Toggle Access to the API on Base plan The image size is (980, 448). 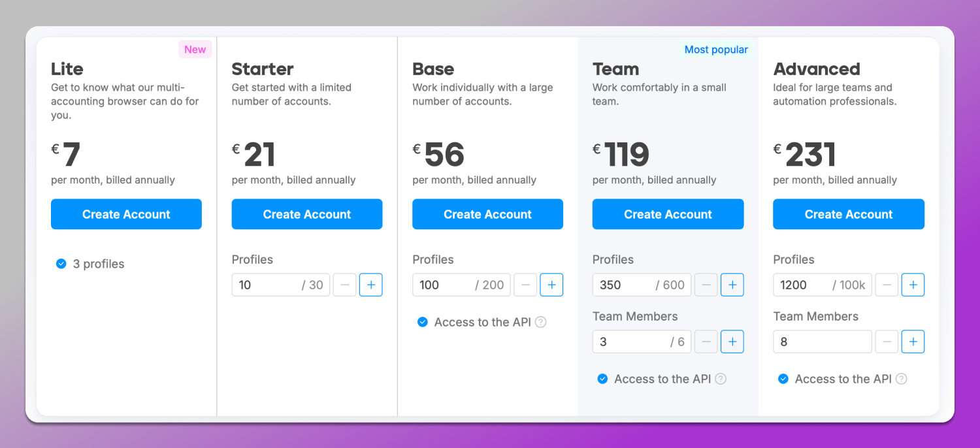(423, 322)
